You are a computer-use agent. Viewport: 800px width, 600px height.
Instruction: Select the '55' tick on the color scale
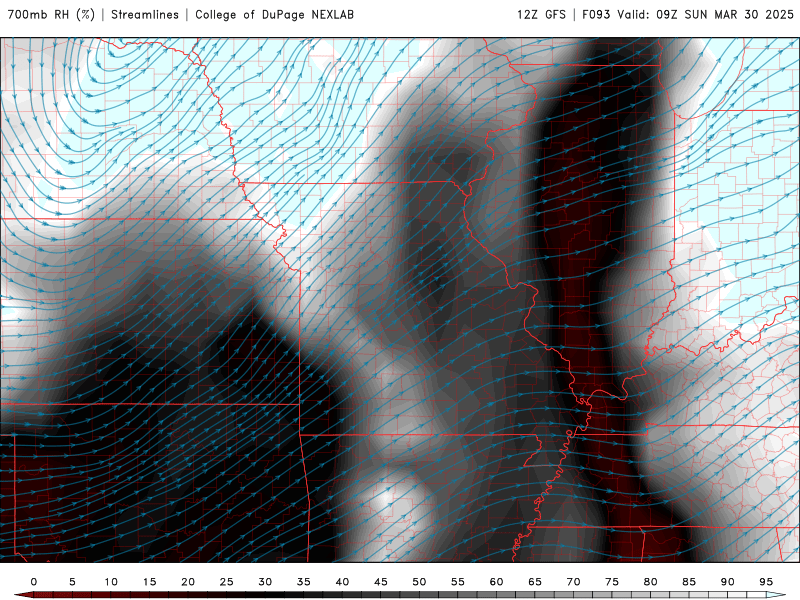458,582
